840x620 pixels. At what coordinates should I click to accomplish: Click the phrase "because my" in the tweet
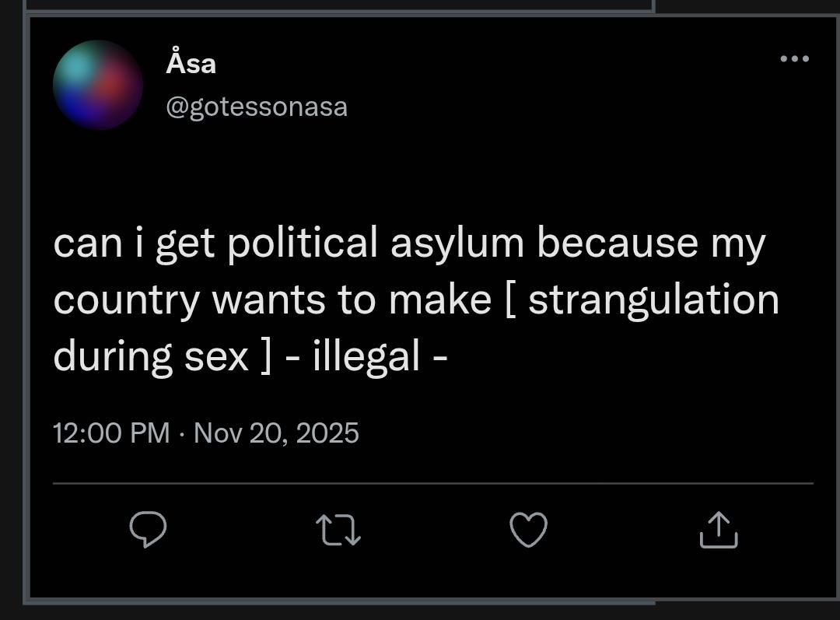tap(651, 243)
